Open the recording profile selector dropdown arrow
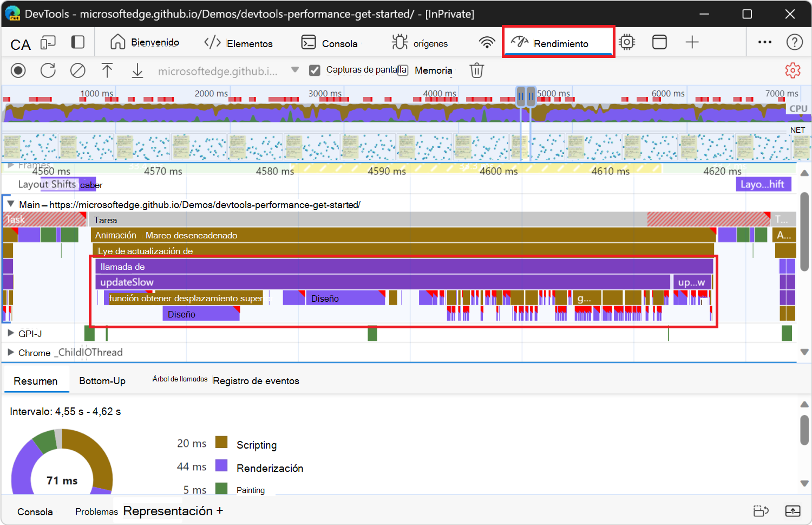 click(295, 70)
